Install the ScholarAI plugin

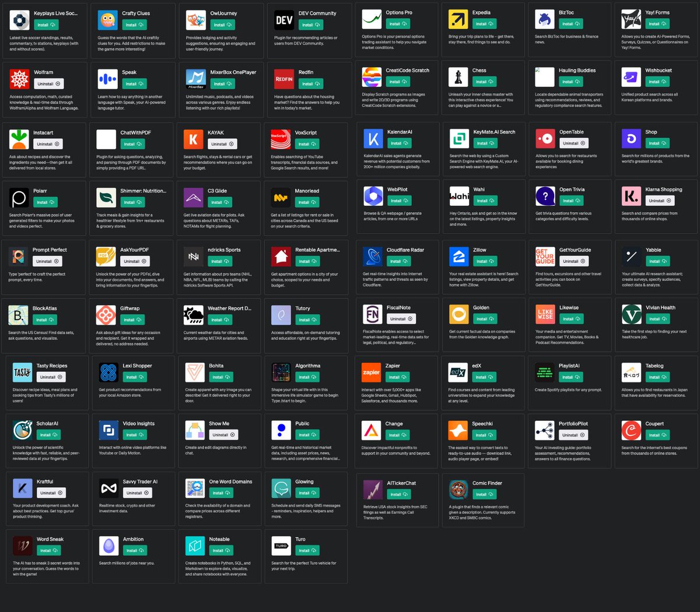pos(48,435)
